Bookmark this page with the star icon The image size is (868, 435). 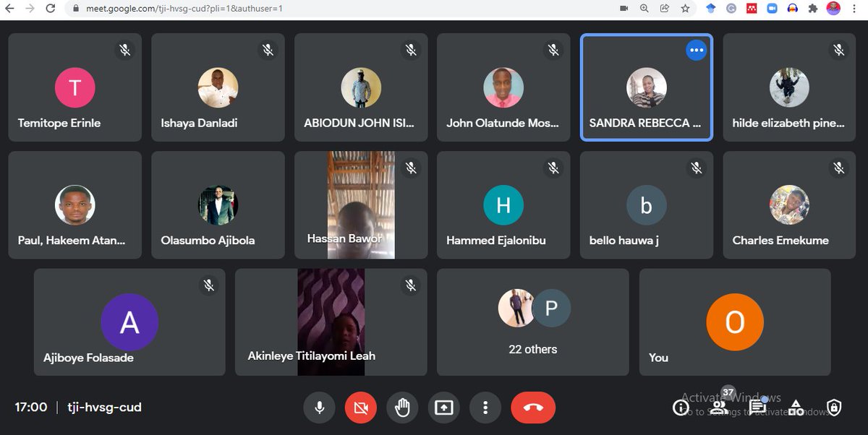(x=684, y=9)
